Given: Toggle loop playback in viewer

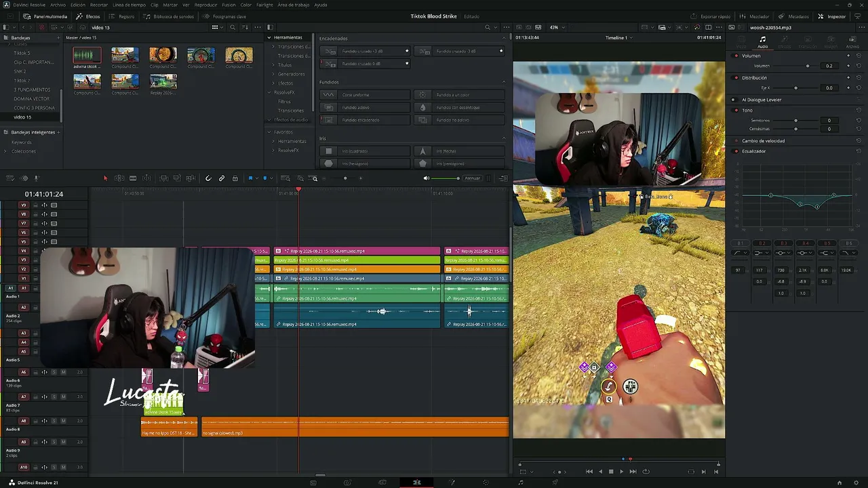Looking at the screenshot, I should tap(646, 472).
